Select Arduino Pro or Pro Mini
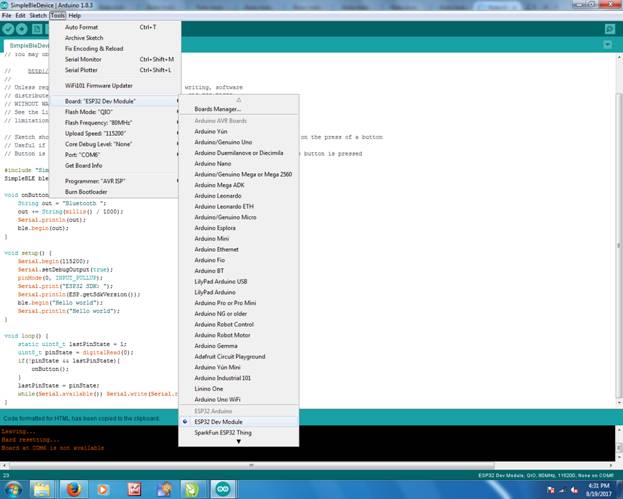The image size is (623, 499). [238, 303]
